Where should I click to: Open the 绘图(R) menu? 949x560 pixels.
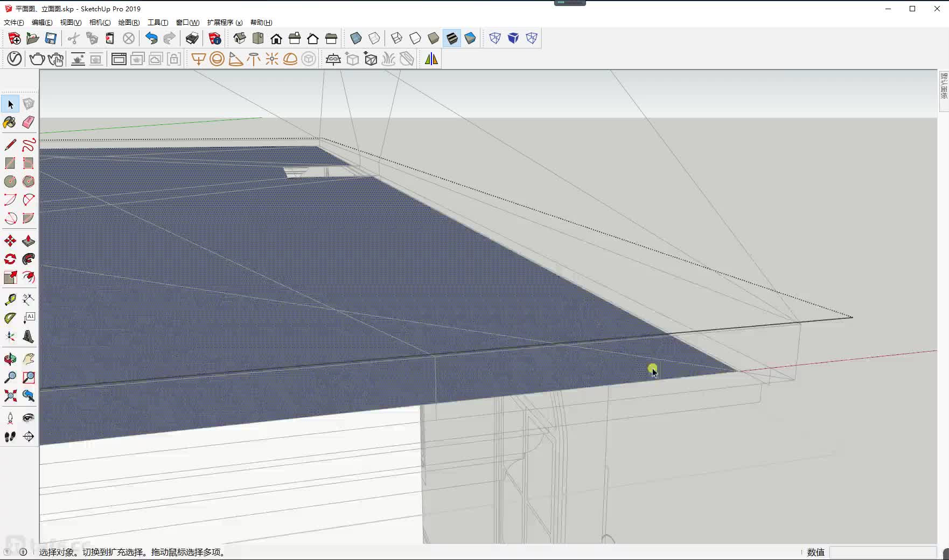click(129, 23)
